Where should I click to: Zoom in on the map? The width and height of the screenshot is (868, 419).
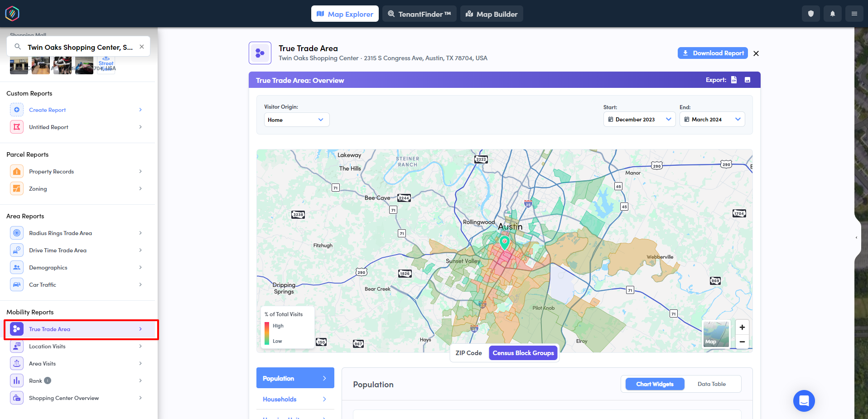(742, 327)
